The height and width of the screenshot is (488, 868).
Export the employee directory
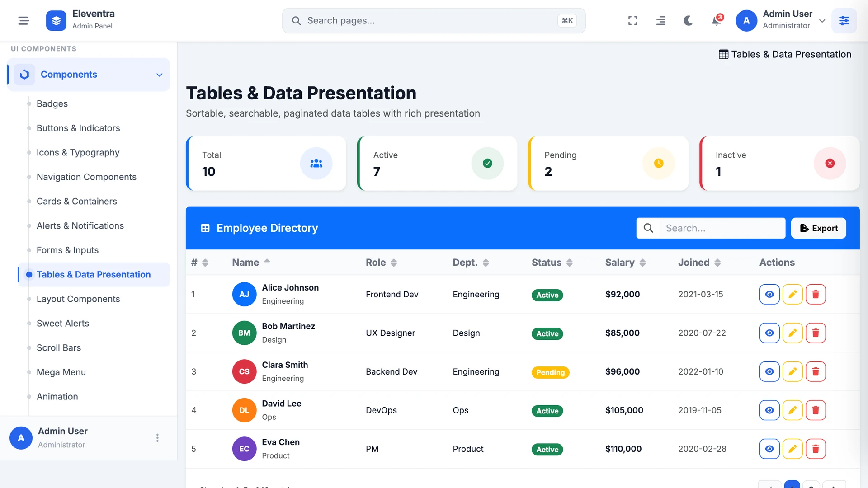point(818,228)
